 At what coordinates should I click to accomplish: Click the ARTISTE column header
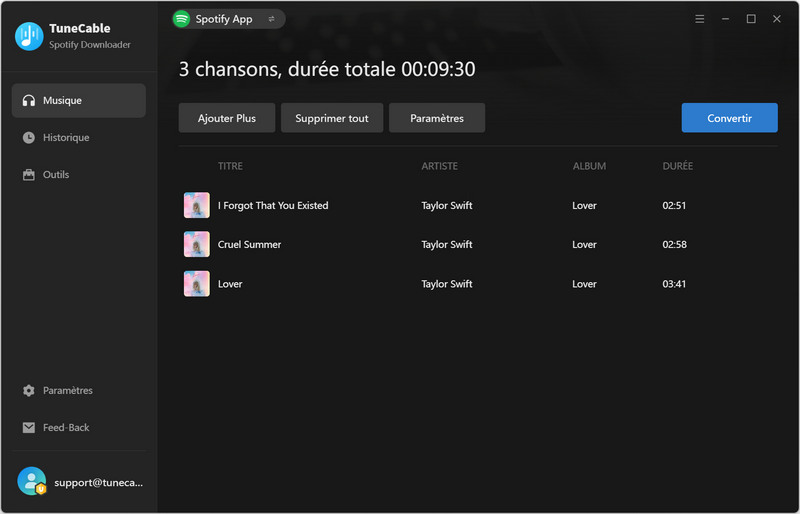[x=439, y=166]
